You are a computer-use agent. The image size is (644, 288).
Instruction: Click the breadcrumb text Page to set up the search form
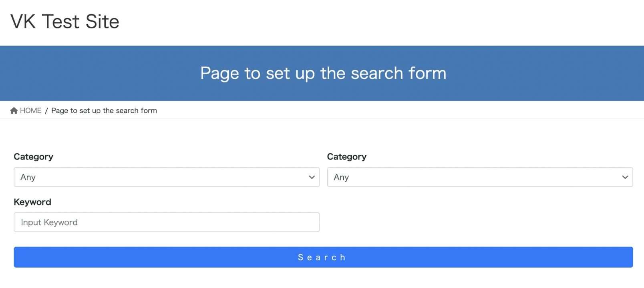(104, 110)
